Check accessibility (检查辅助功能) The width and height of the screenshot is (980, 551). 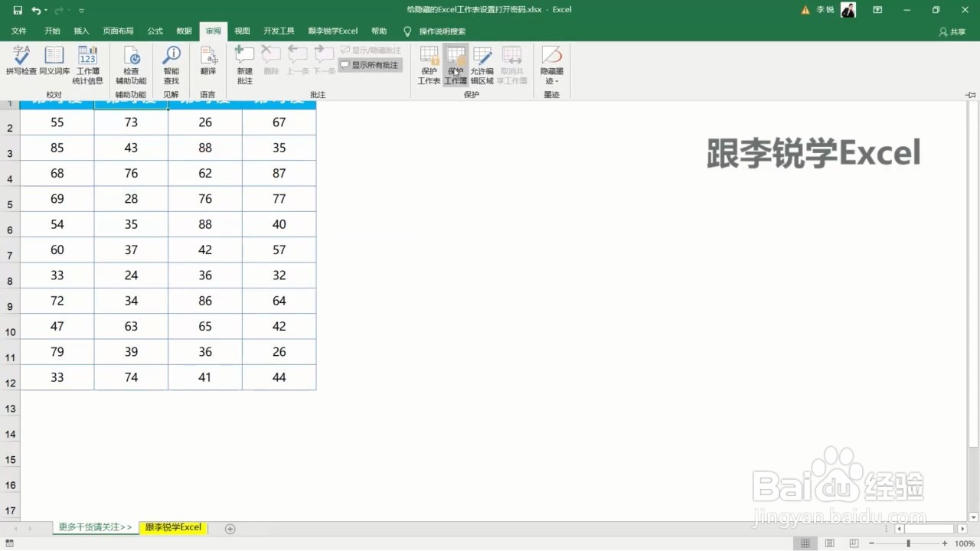[131, 65]
